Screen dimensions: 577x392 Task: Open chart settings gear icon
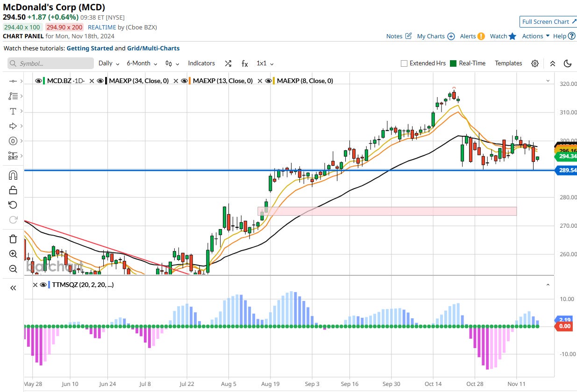pos(535,63)
